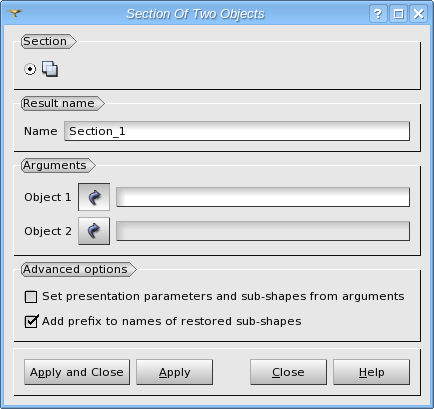Image resolution: width=434 pixels, height=409 pixels.
Task: Uncheck Add prefix to names checkbox
Action: (31, 322)
